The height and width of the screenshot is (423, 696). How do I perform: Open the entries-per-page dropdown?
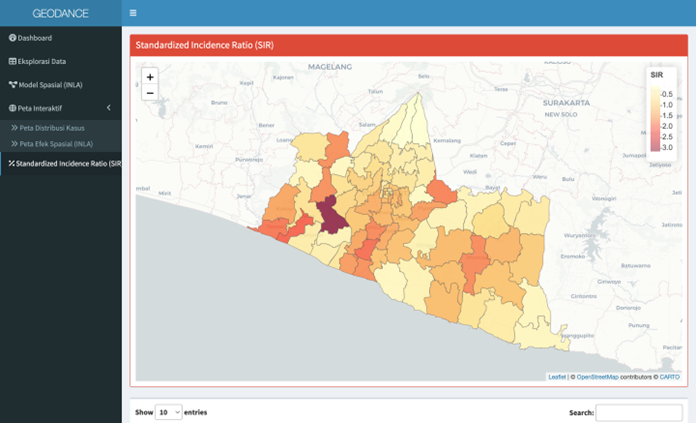[x=169, y=412]
